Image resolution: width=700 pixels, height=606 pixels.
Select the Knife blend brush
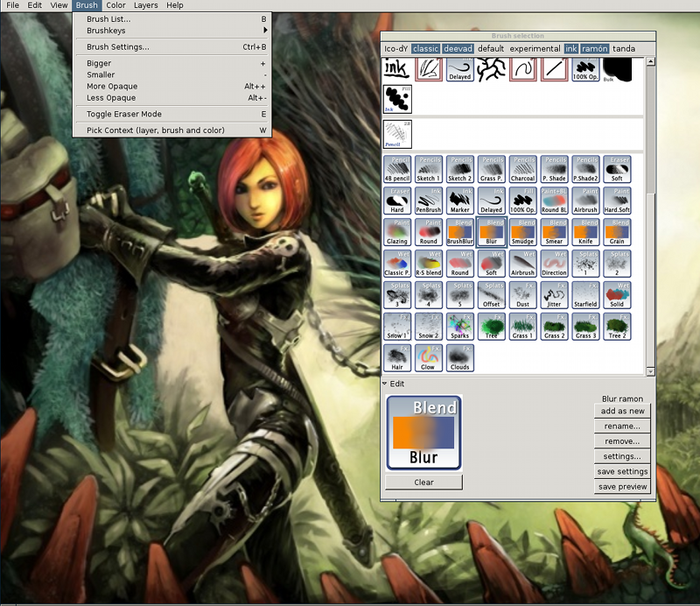tap(586, 232)
